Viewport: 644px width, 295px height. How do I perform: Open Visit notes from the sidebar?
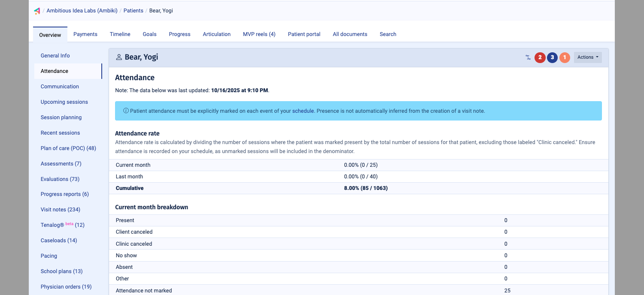(x=60, y=209)
